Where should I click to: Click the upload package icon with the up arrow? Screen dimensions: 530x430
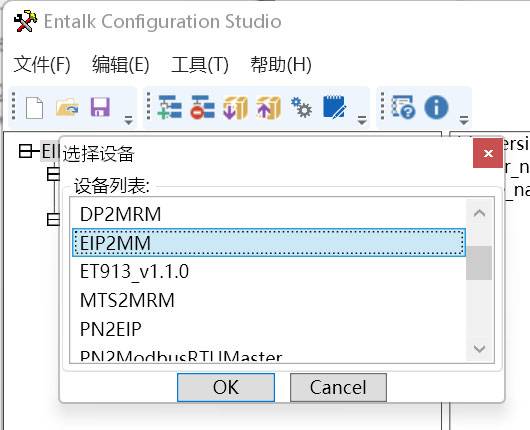(268, 108)
